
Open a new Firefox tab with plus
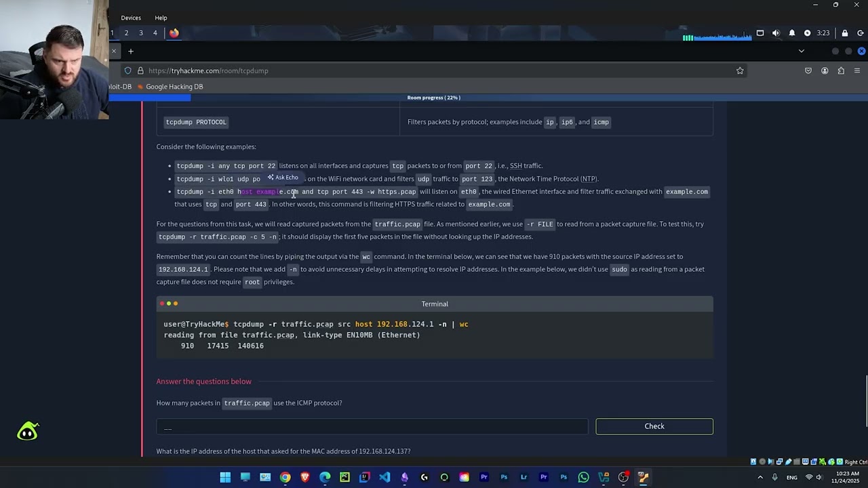(x=131, y=51)
